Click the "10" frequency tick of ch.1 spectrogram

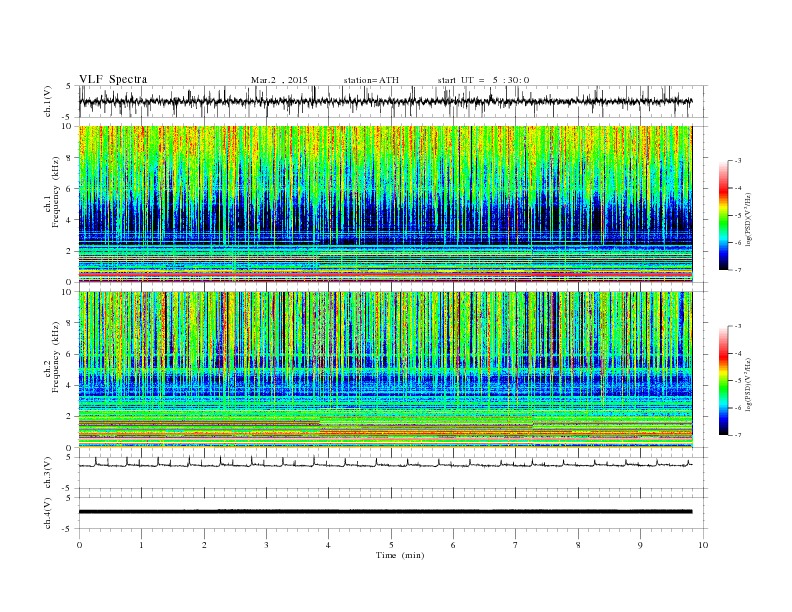(x=67, y=126)
